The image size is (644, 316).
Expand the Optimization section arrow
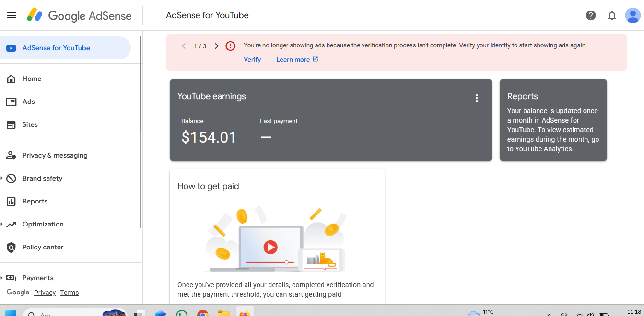coord(2,224)
